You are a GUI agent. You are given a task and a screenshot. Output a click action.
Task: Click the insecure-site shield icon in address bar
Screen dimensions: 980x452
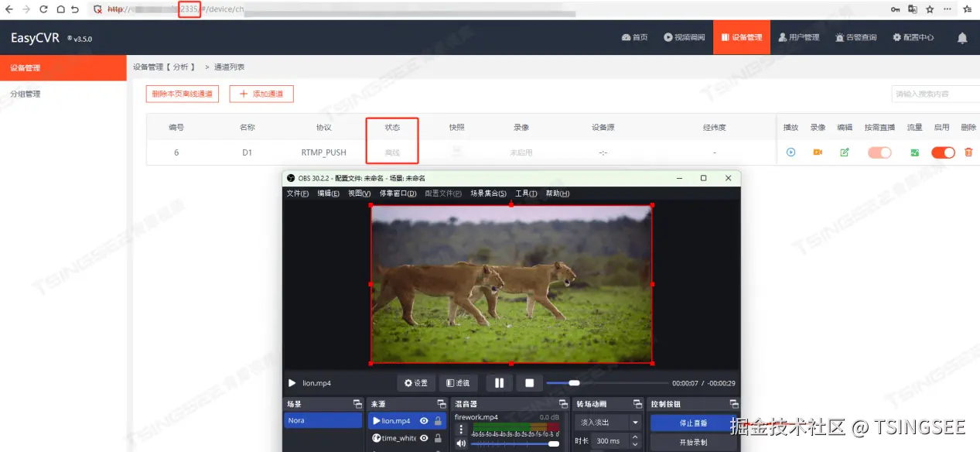pos(97,9)
